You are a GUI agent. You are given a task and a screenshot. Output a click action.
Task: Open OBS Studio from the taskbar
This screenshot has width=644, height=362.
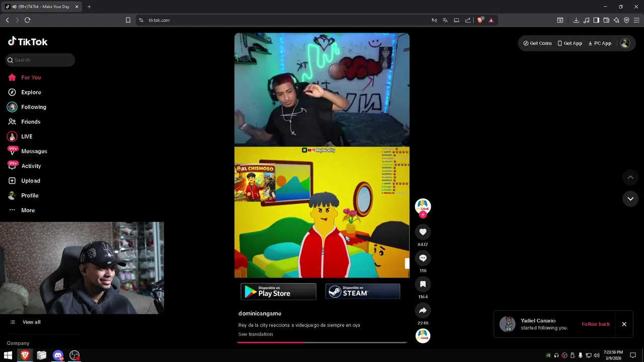(x=74, y=355)
